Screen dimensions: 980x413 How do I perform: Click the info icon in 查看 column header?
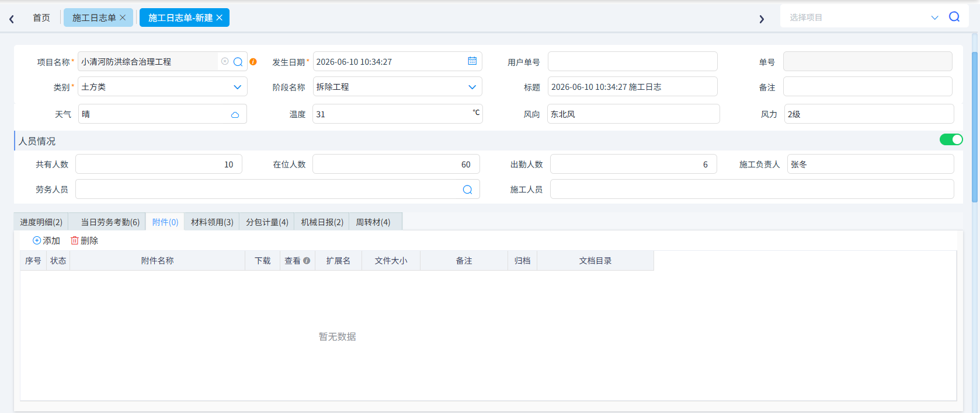tap(307, 261)
